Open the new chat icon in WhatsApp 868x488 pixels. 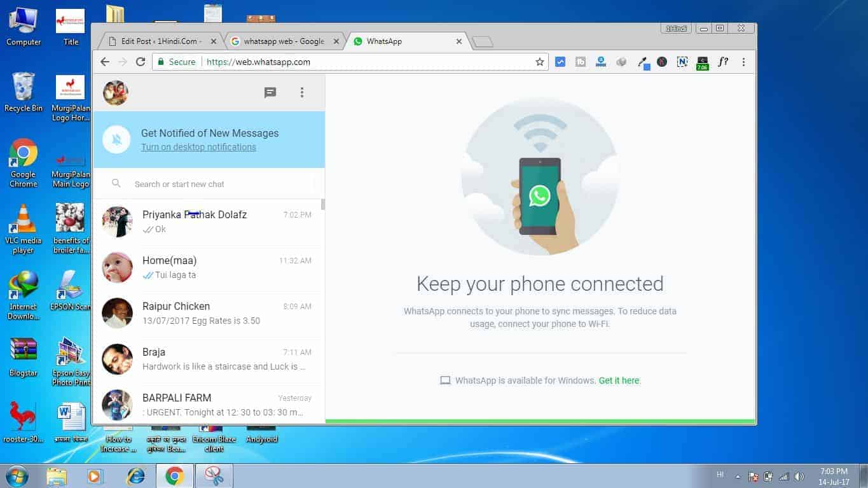[270, 93]
